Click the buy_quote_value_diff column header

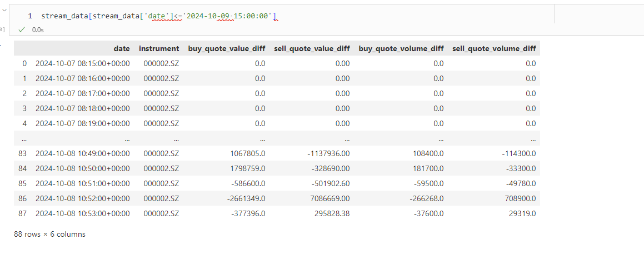coord(227,48)
